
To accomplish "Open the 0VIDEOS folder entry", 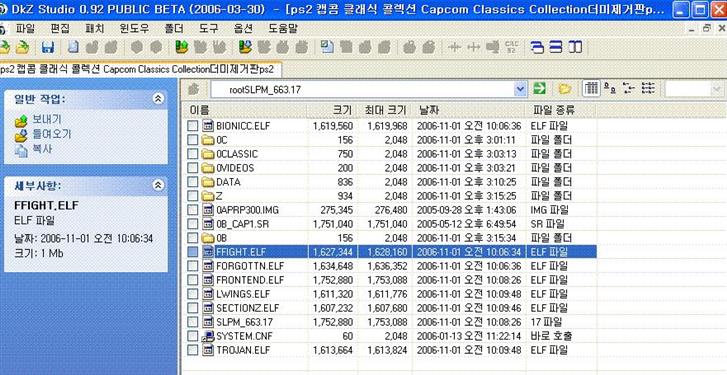I will click(x=235, y=168).
